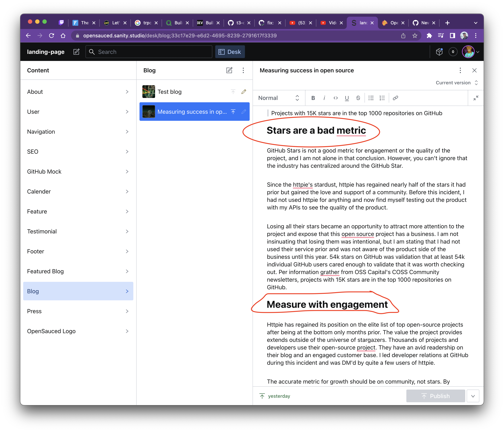Switch to the trpc Google browser tab
Viewport: 504px width, 432px height.
pos(146,23)
